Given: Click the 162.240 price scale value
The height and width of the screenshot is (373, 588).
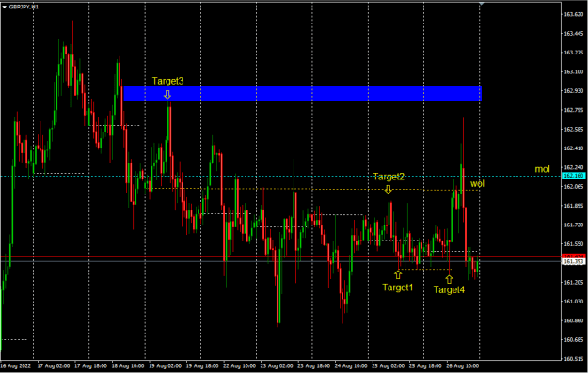Looking at the screenshot, I should pos(574,167).
